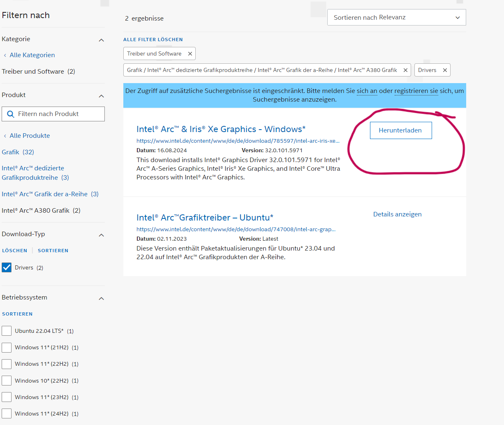Click 'Treiber und Software (2)' category text
The image size is (504, 425).
[x=38, y=72]
